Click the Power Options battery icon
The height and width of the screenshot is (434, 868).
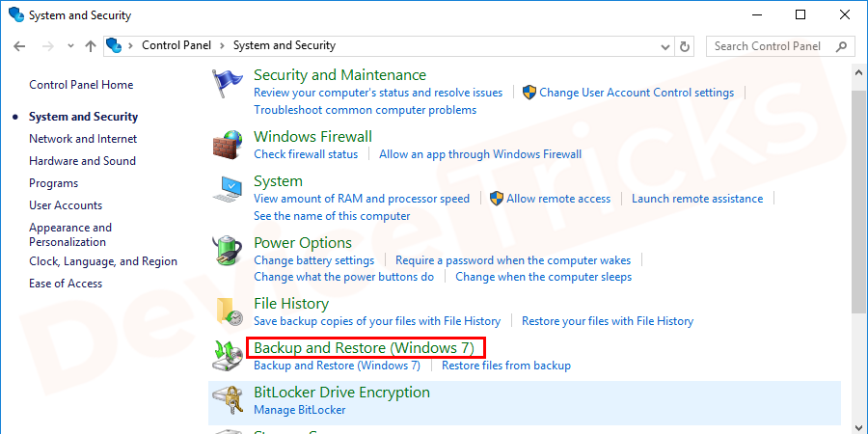click(x=228, y=252)
